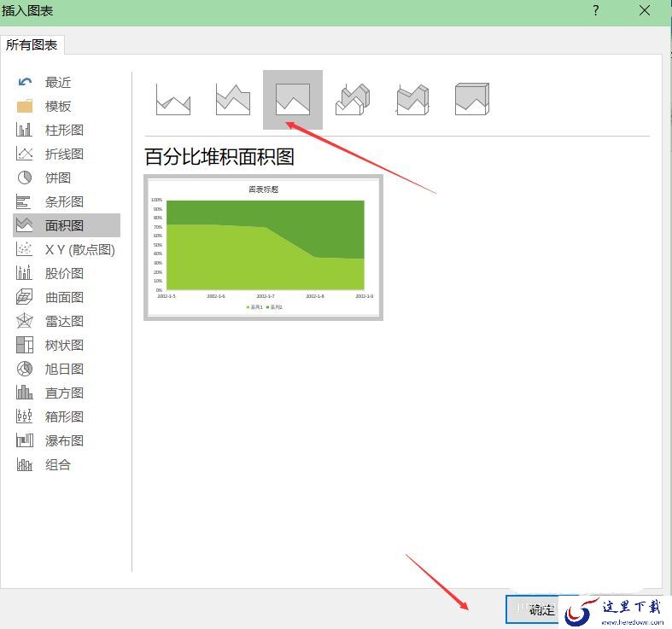
Task: Select the 100% stacked area subtype icon
Action: coord(292,100)
